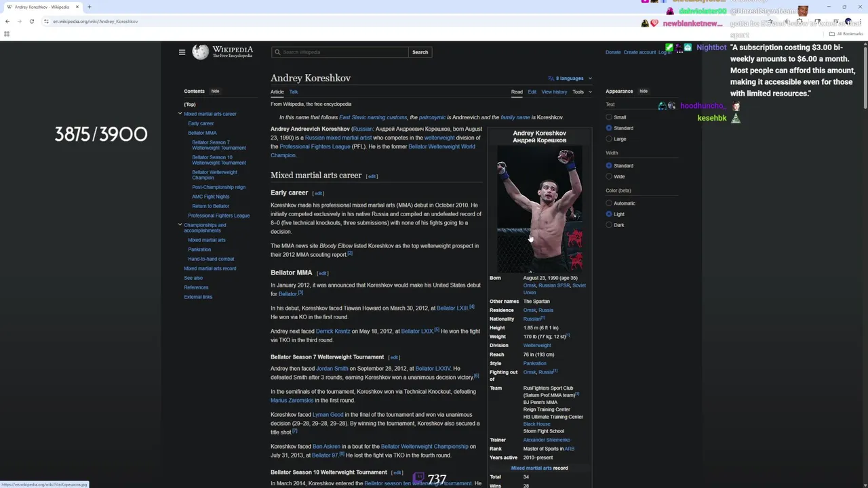Open the Tools dropdown menu

click(582, 91)
